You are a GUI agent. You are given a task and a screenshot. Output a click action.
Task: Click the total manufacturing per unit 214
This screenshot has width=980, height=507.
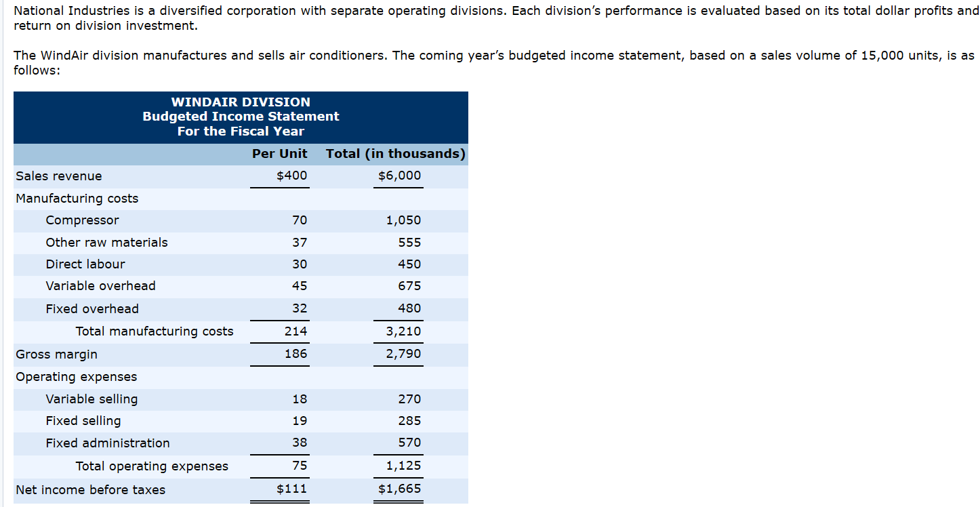tap(296, 331)
